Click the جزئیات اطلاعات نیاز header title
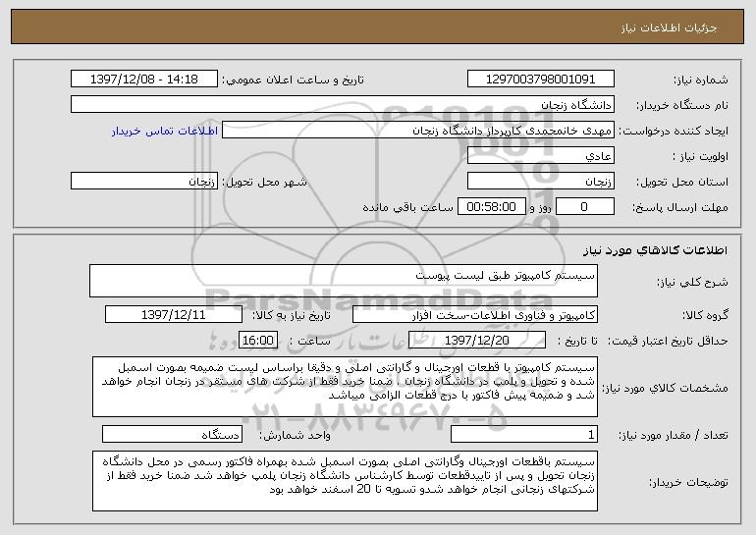This screenshot has height=535, width=756. (669, 27)
